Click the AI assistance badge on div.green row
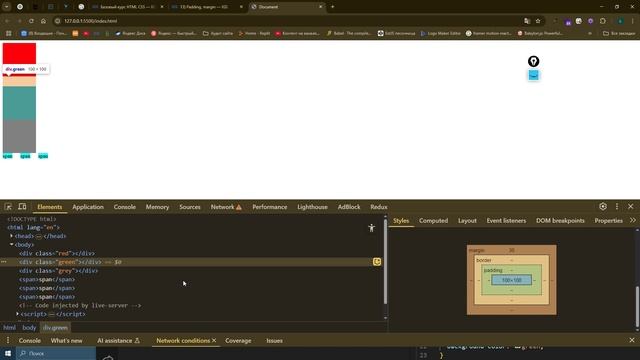Screen dimensions: 640x360 pos(377,262)
